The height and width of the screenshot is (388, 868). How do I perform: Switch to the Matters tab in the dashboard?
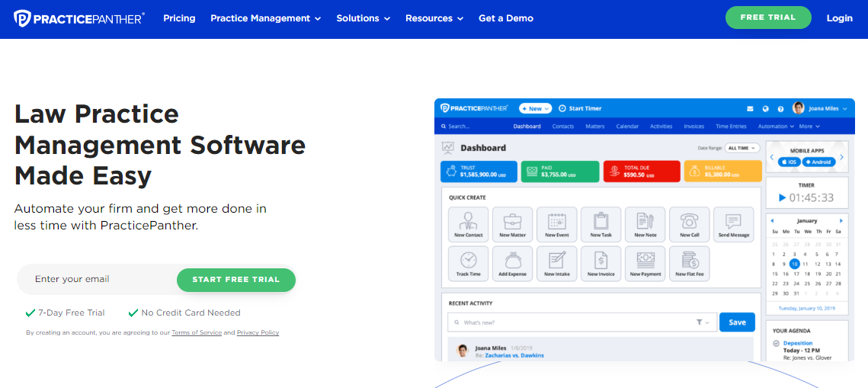coord(595,127)
